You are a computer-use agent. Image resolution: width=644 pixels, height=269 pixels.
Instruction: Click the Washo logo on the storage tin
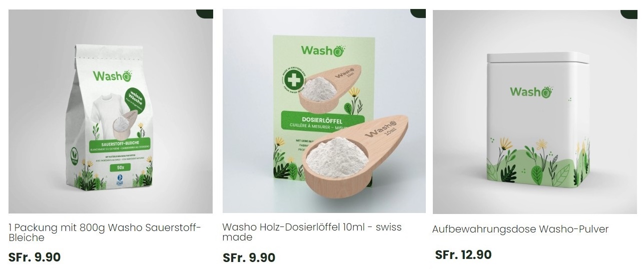click(x=531, y=91)
